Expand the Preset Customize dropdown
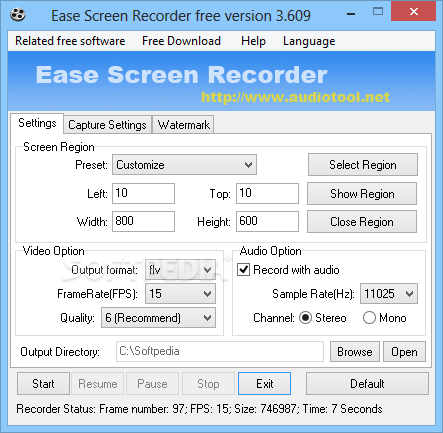 (x=184, y=165)
